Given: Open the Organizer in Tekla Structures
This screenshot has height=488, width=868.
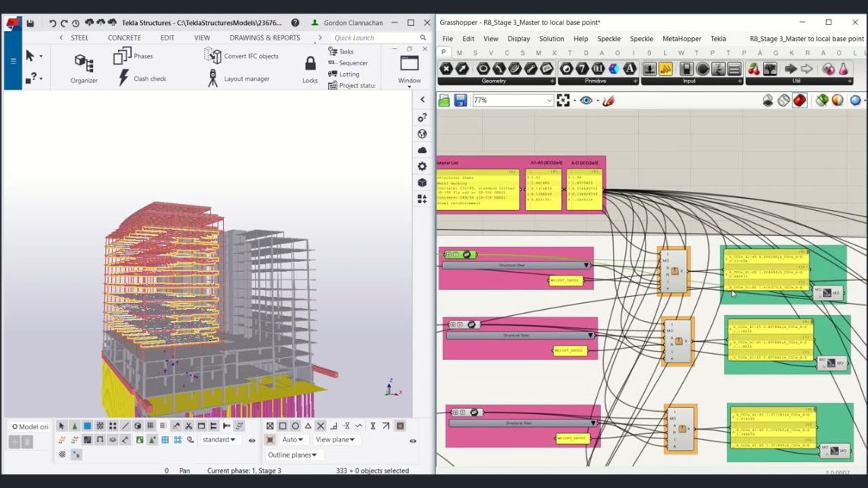Looking at the screenshot, I should tap(82, 65).
